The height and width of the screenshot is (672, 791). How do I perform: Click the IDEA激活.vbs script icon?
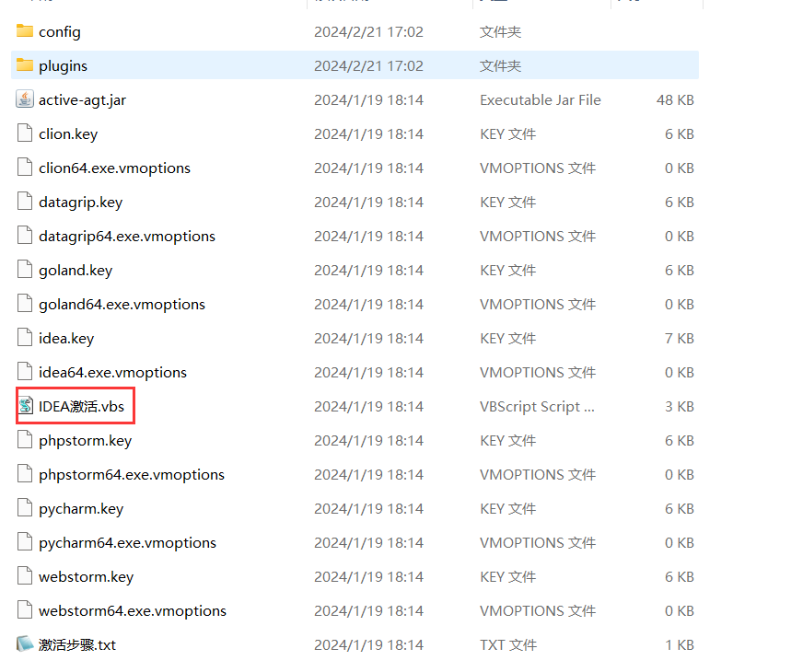pyautogui.click(x=26, y=406)
